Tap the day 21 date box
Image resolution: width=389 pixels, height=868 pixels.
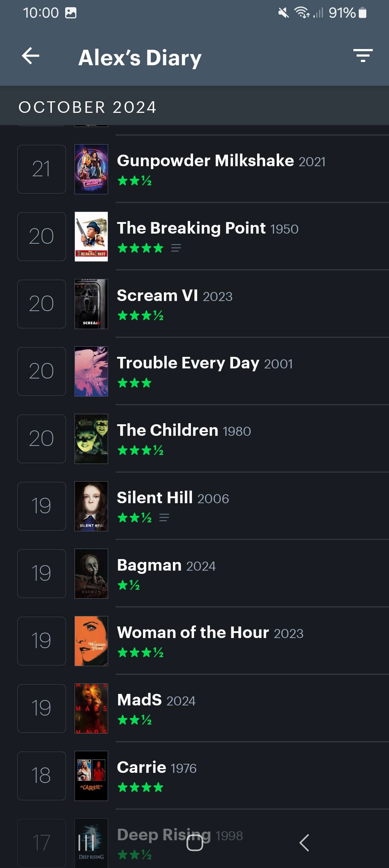click(41, 169)
